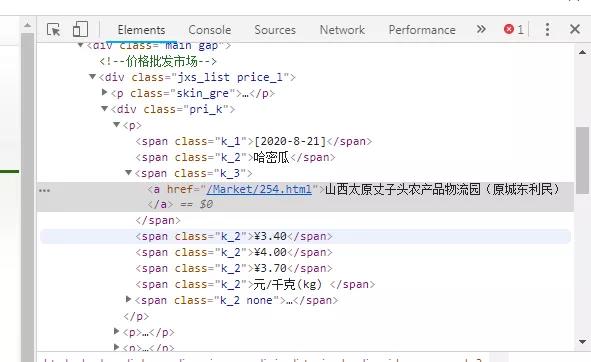Open the Performance tab
The height and width of the screenshot is (362, 591).
coord(422,30)
